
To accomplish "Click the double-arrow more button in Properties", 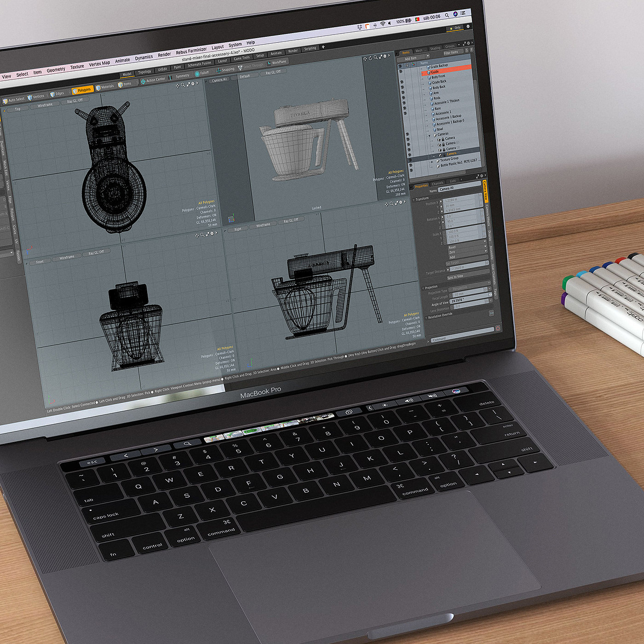I will point(491,313).
